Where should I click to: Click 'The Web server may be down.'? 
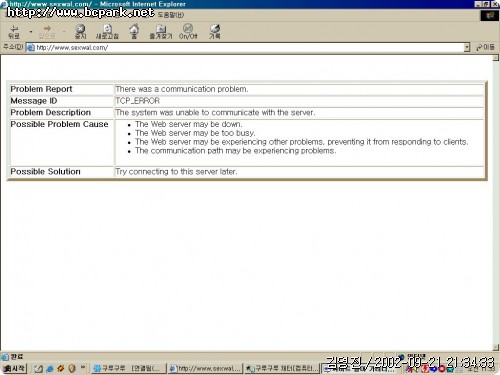tap(189, 124)
